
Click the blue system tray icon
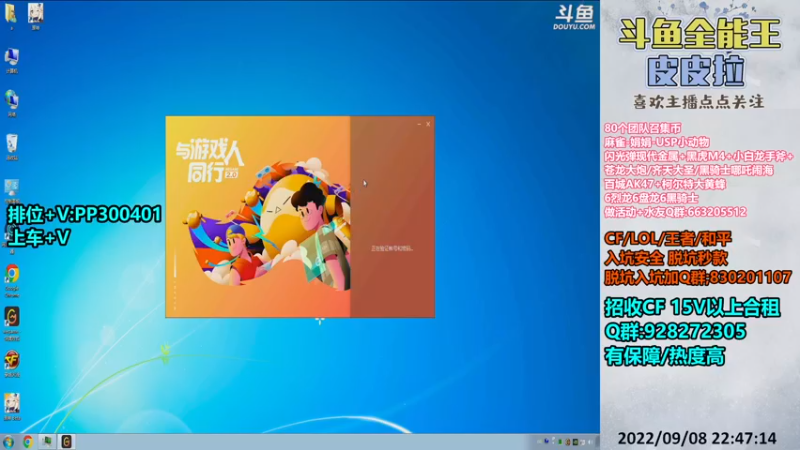pyautogui.click(x=546, y=441)
